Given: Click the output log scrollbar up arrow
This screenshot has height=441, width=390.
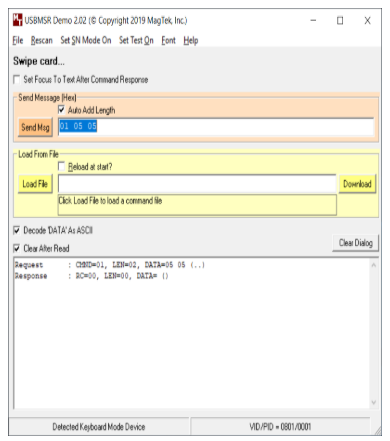Looking at the screenshot, I should pos(374,265).
